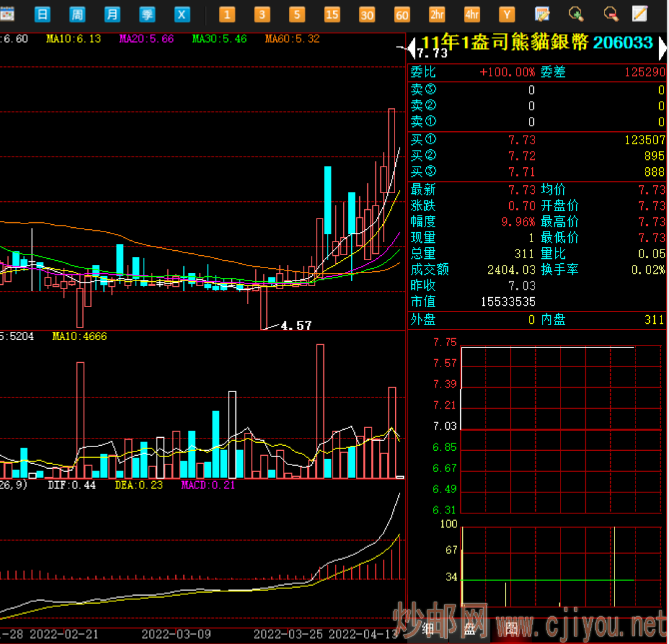669x644 pixels.
Task: Open the table settings icon with pencil
Action: [x=542, y=14]
